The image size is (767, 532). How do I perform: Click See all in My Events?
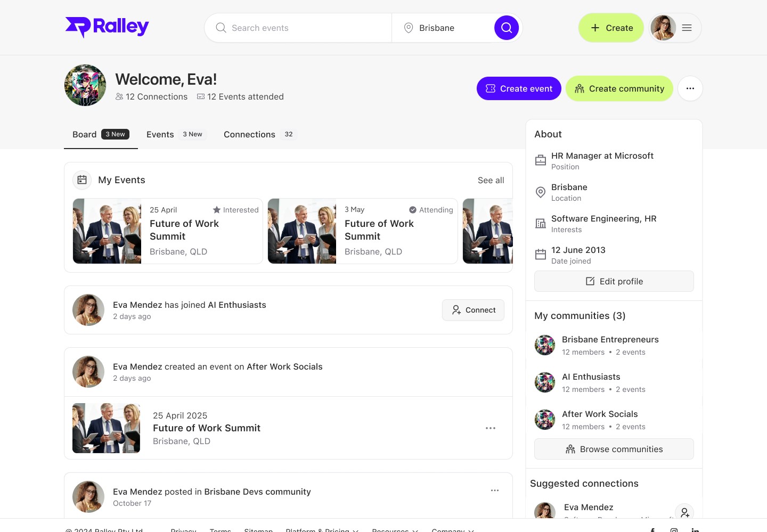click(x=491, y=180)
